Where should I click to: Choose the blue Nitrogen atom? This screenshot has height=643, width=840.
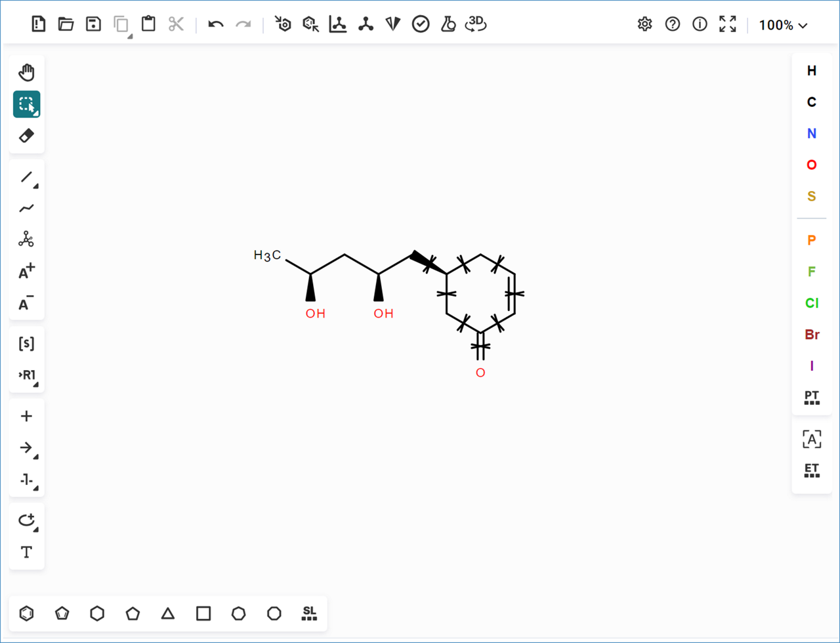point(812,133)
